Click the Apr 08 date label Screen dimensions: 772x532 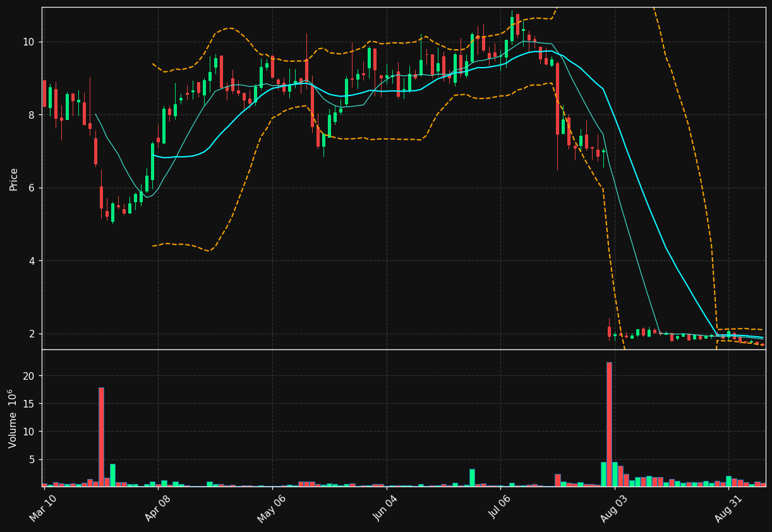[158, 508]
